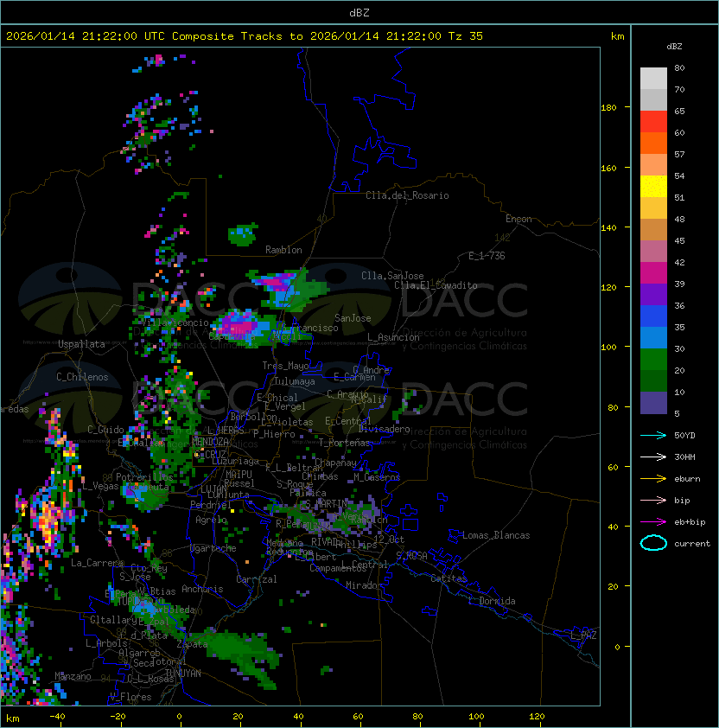Click the 'MENDOZA' city label
The image size is (719, 728).
pos(210,442)
